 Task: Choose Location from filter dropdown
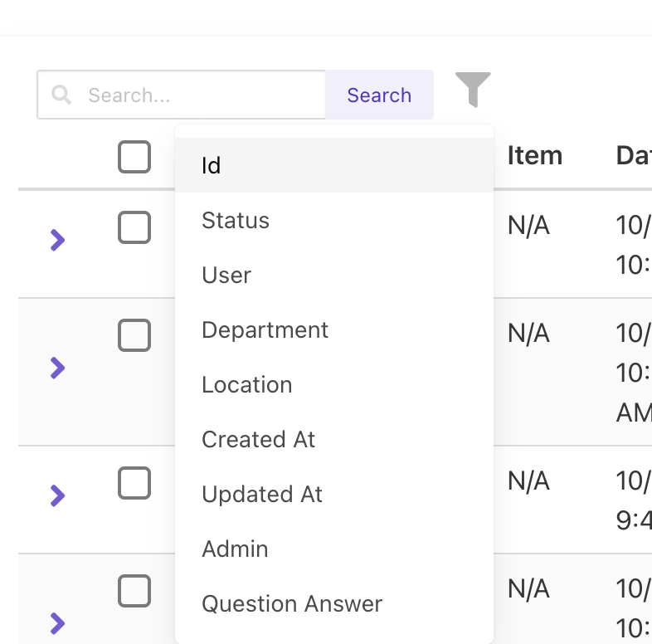pyautogui.click(x=247, y=385)
